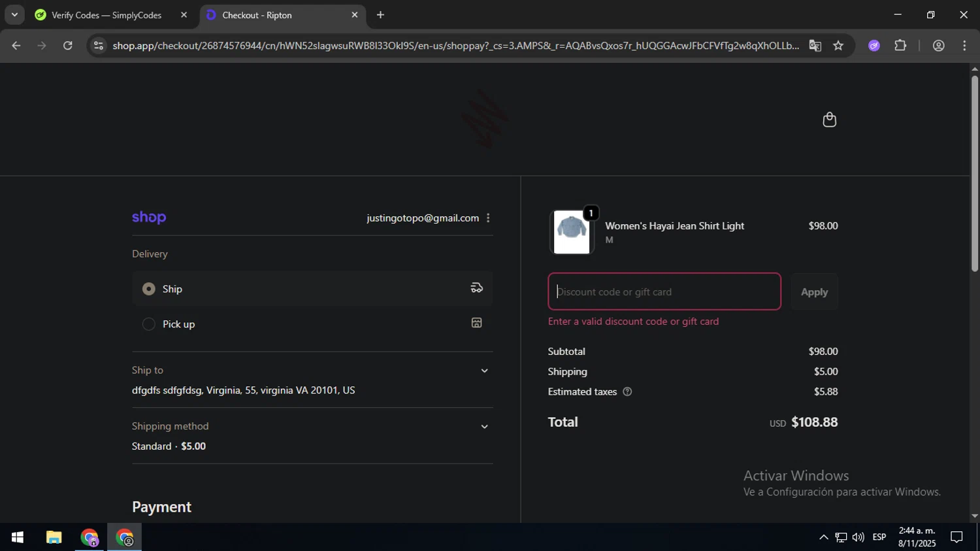Screen dimensions: 980x551
Task: Click the shipping truck icon in Ship row
Action: [x=477, y=288]
